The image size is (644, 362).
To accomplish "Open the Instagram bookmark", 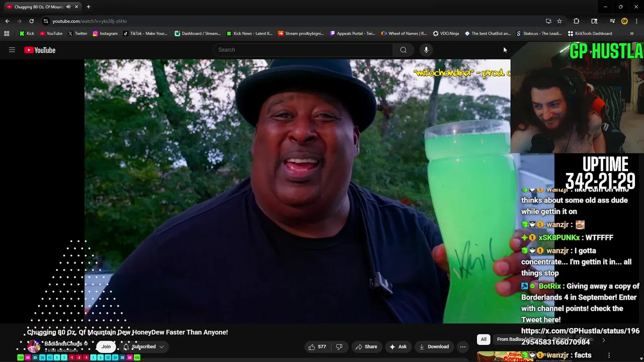I will 105,34.
